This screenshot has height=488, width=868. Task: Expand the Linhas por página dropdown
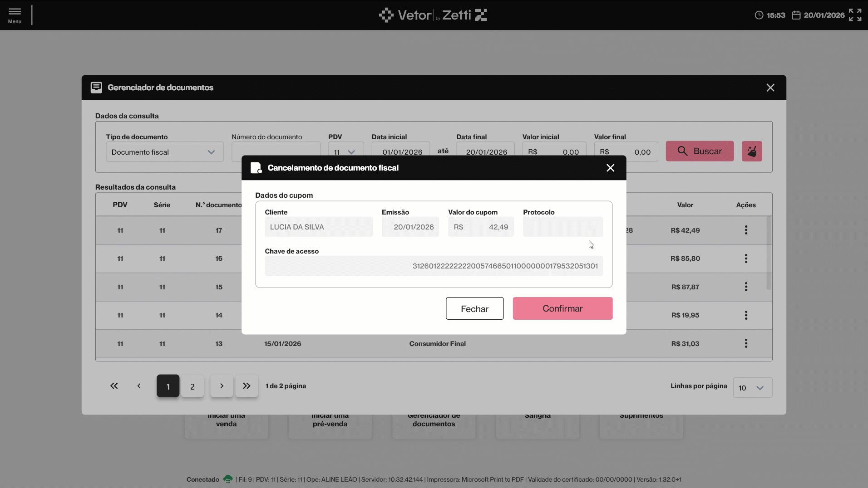(752, 388)
